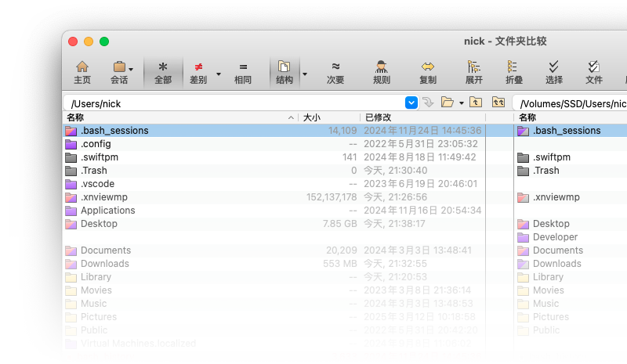The width and height of the screenshot is (627, 364).
Task: Sort by 名称 column header on left
Action: click(x=75, y=117)
